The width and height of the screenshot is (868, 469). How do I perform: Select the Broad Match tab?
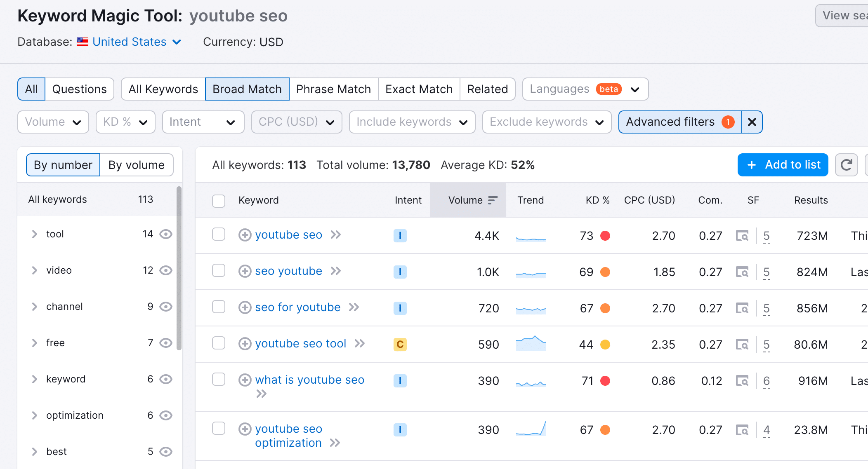point(247,89)
